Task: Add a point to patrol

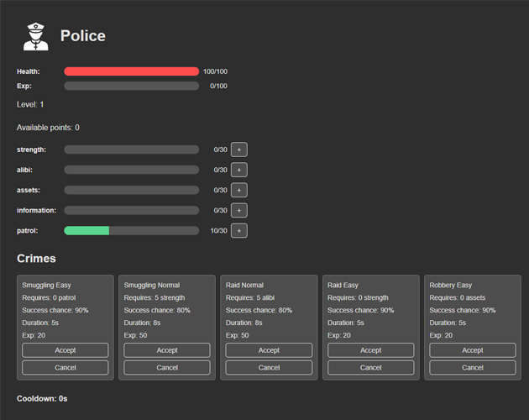Action: [x=238, y=231]
